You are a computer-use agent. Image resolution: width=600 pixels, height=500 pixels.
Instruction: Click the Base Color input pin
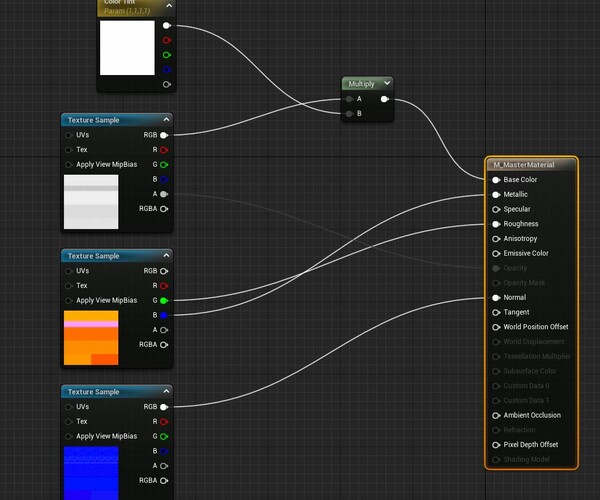point(496,180)
